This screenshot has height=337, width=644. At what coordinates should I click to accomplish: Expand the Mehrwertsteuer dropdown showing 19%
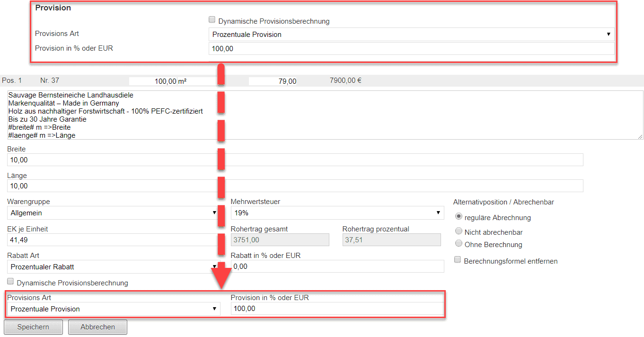coord(337,213)
